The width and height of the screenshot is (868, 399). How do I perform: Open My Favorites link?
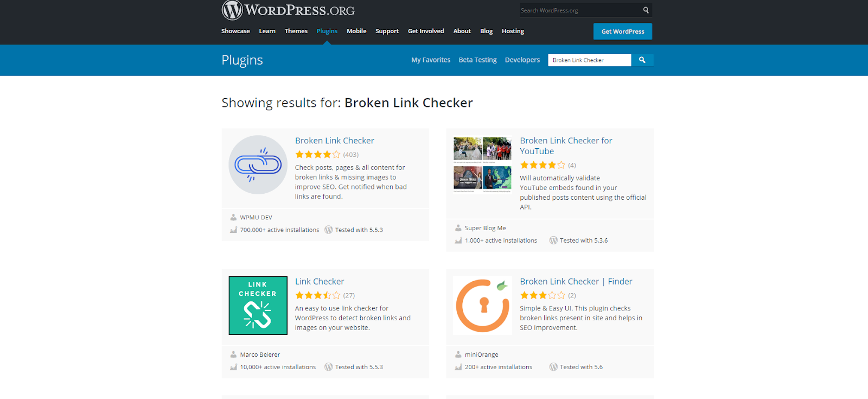431,60
